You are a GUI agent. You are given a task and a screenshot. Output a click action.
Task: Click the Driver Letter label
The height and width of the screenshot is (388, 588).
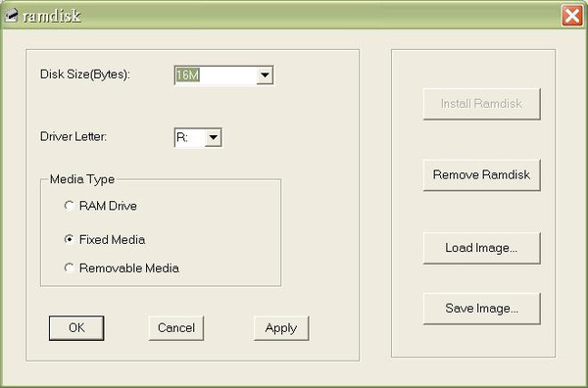click(73, 136)
